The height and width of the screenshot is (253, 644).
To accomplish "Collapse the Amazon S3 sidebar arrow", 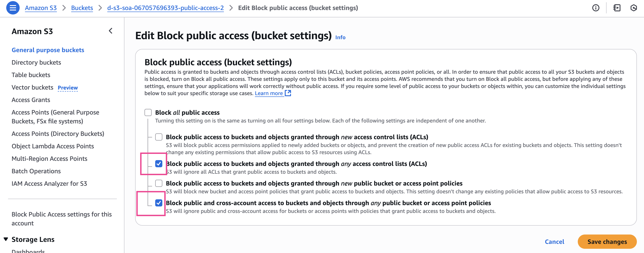I will tap(111, 31).
